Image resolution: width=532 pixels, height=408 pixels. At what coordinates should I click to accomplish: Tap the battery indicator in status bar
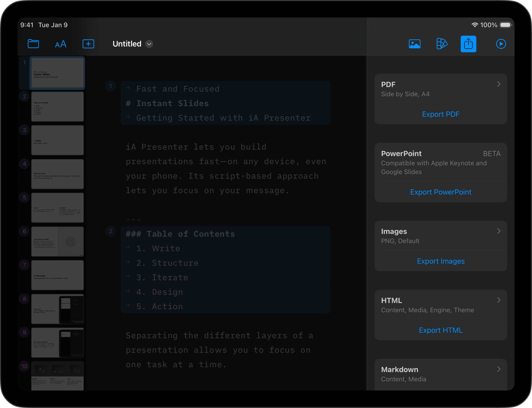click(x=506, y=25)
